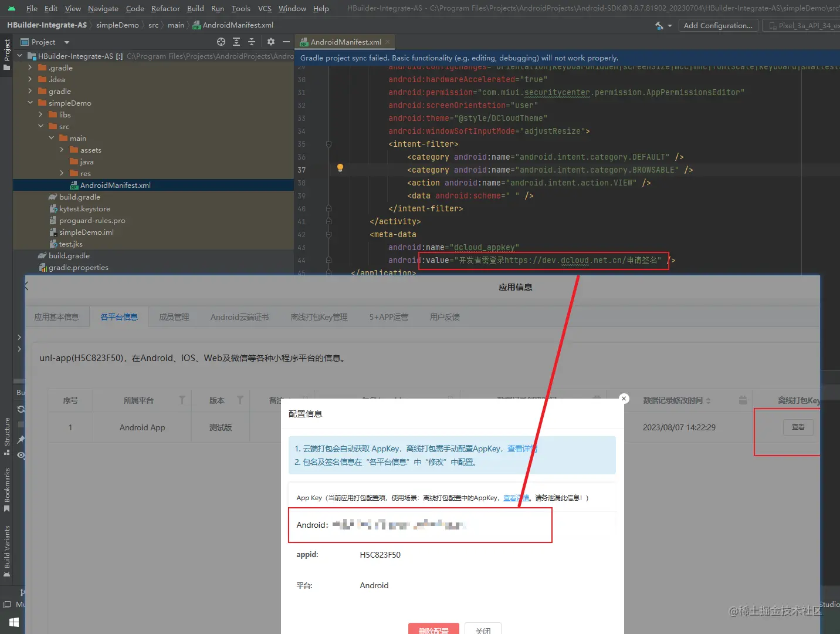The height and width of the screenshot is (634, 840).
Task: Open 查看详情 link in the blue notice
Action: [x=522, y=448]
